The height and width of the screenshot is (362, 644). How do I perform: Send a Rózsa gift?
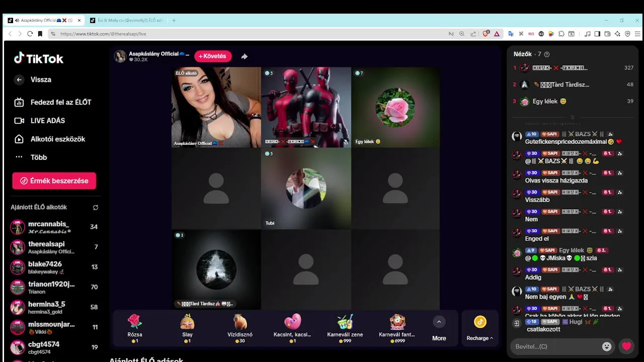pyautogui.click(x=135, y=328)
